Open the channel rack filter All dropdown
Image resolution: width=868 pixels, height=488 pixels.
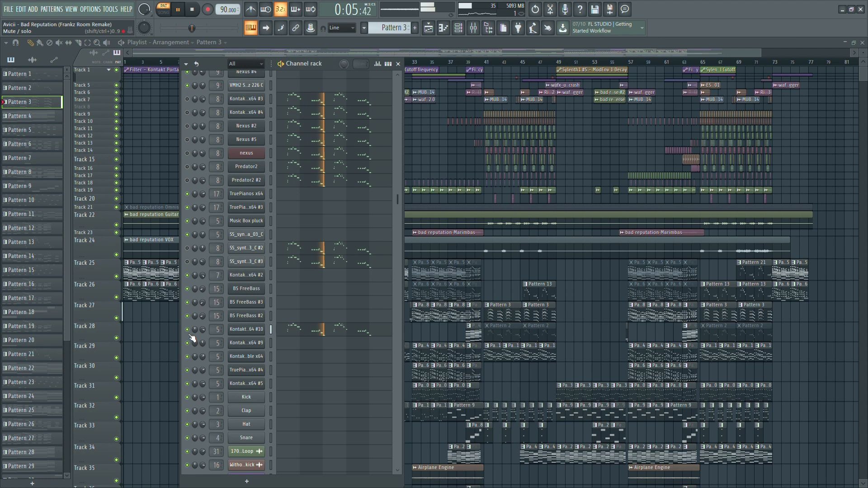coord(246,64)
